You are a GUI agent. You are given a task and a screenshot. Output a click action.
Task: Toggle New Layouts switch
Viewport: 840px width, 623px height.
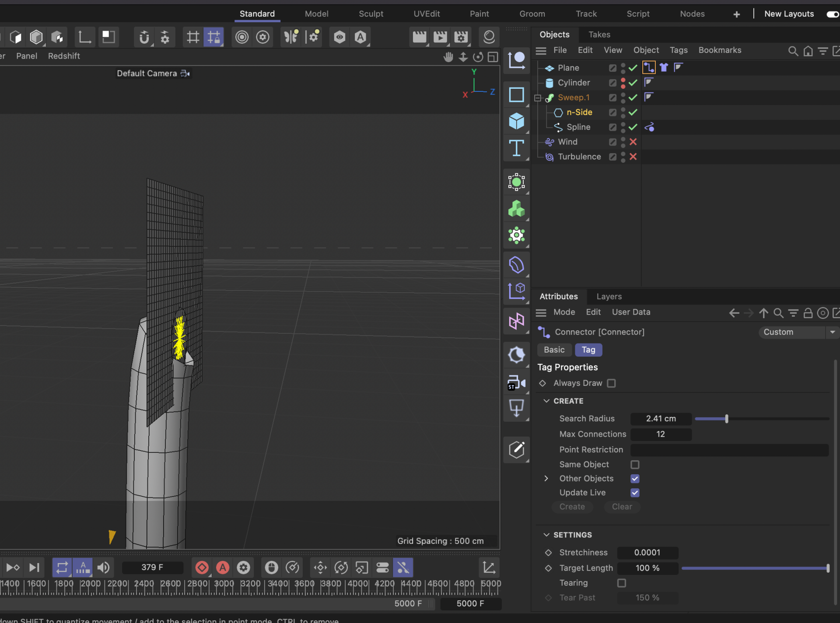[x=832, y=14]
